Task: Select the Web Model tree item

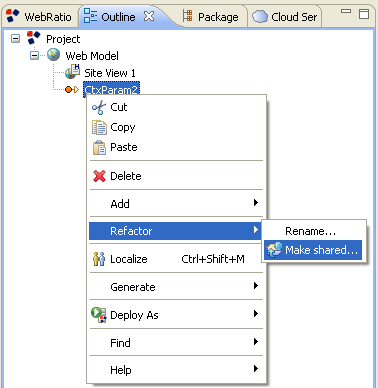Action: point(92,56)
